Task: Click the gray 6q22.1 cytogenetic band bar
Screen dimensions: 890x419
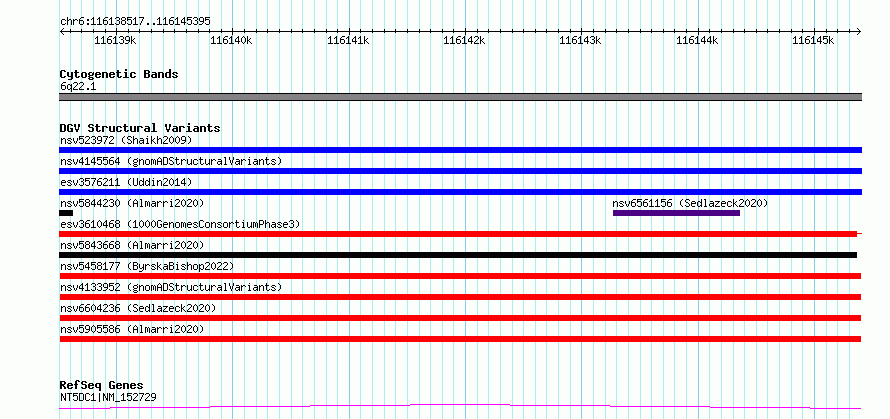Action: coord(460,97)
